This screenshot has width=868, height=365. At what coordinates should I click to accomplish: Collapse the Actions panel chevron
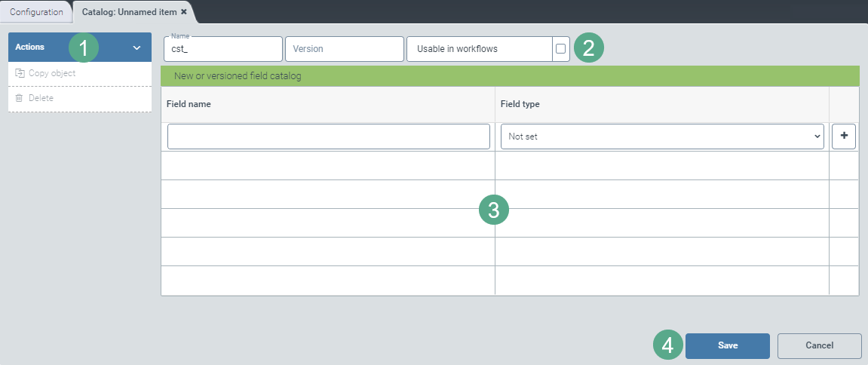136,48
